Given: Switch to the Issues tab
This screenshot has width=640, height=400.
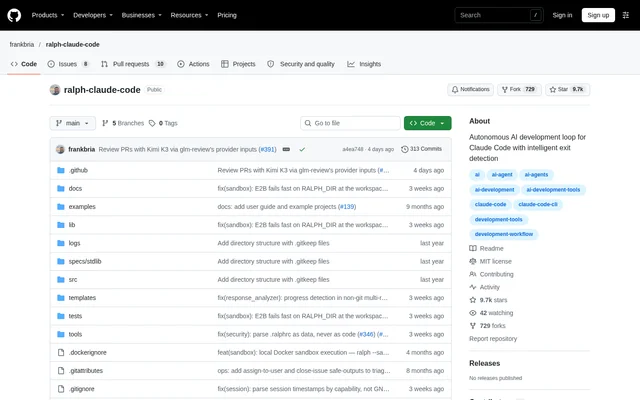Looking at the screenshot, I should [68, 64].
